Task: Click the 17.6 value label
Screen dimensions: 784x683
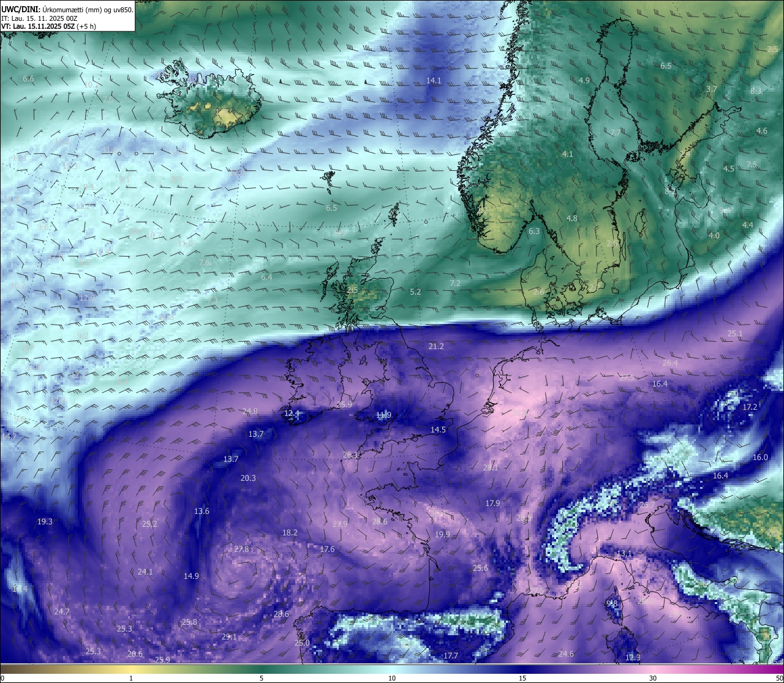Action: coord(327,549)
